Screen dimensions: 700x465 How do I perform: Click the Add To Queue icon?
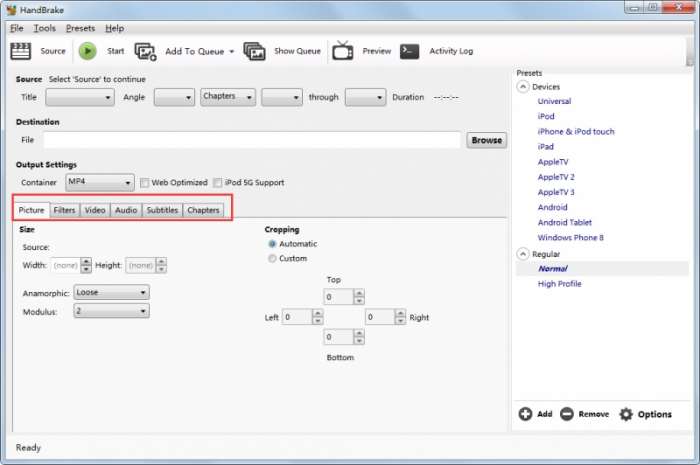click(x=146, y=52)
